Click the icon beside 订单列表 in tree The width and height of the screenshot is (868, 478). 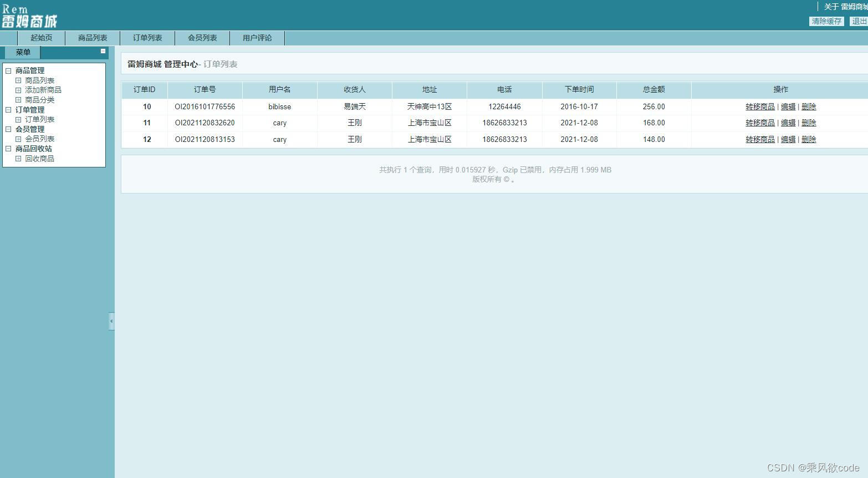18,119
